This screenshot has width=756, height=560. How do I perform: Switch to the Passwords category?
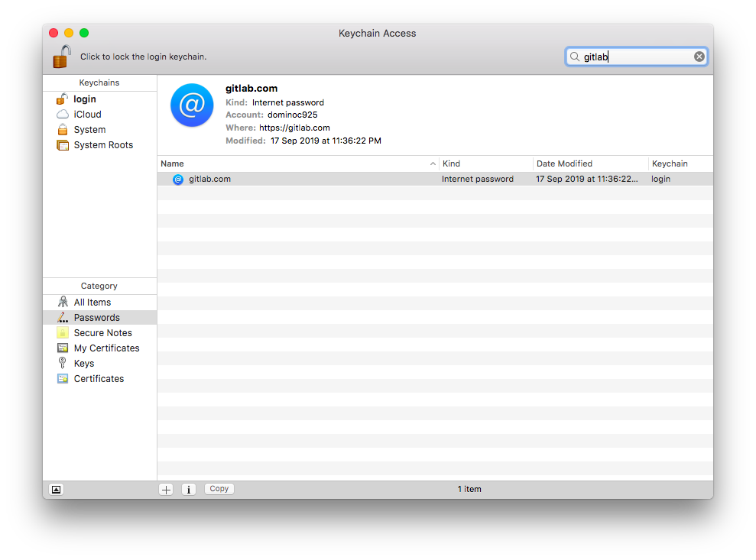96,317
